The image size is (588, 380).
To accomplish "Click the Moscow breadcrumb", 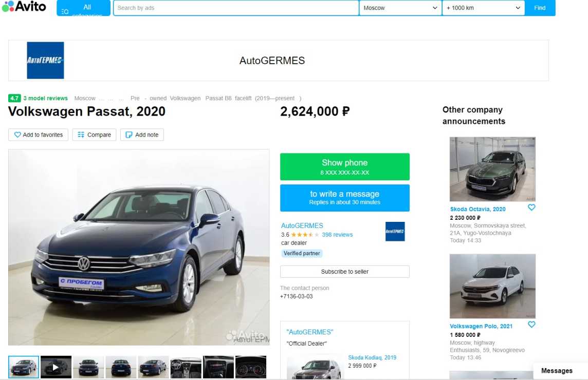I will (85, 98).
